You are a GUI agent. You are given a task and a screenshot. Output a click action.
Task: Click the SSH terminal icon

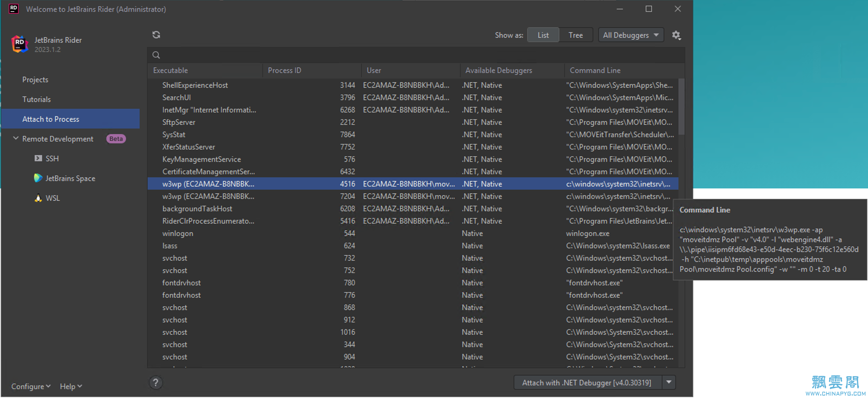point(38,158)
